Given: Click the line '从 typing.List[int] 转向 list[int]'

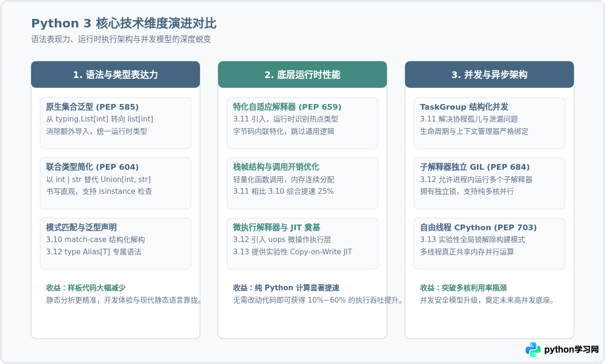Looking at the screenshot, I should tap(100, 119).
